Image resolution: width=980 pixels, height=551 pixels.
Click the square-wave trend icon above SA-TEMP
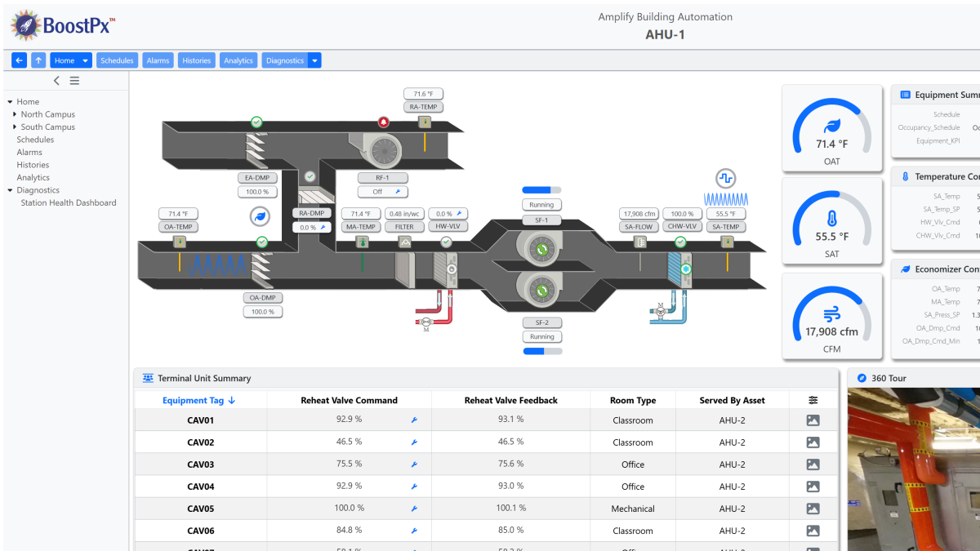[725, 178]
